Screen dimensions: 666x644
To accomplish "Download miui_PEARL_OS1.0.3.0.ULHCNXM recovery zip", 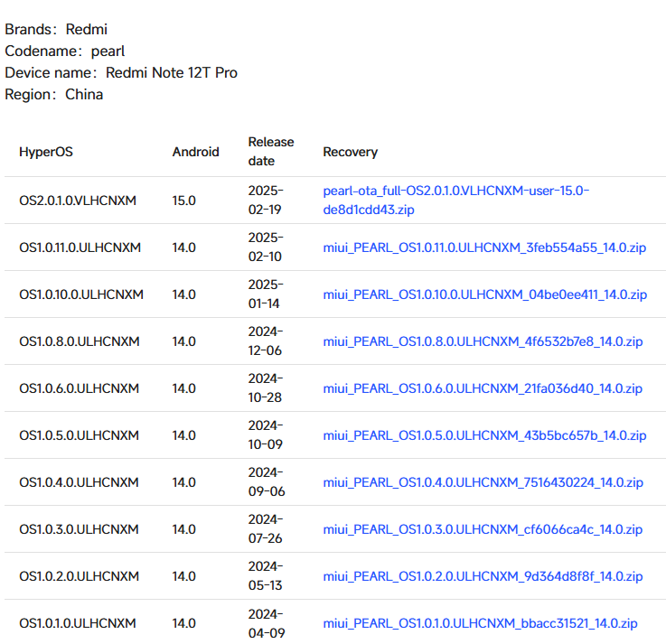I will [x=483, y=529].
